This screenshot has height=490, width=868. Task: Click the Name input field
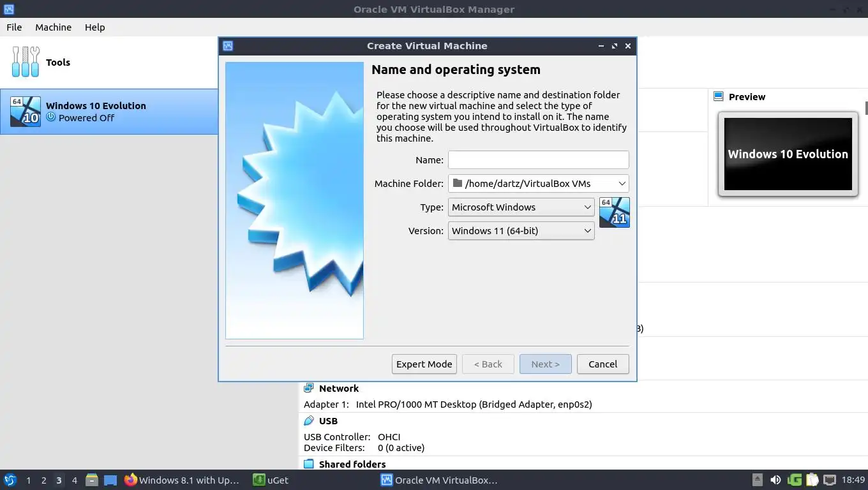coord(538,160)
